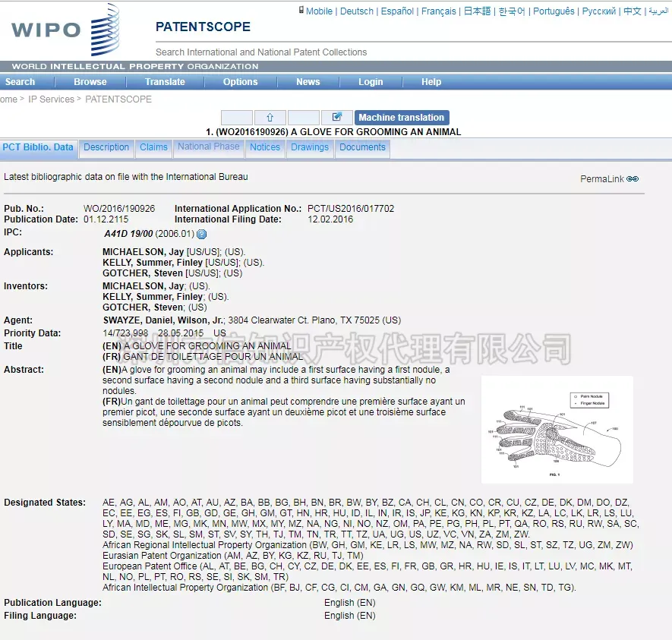Follow the IP Services breadcrumb link
672x640 pixels.
(x=52, y=99)
